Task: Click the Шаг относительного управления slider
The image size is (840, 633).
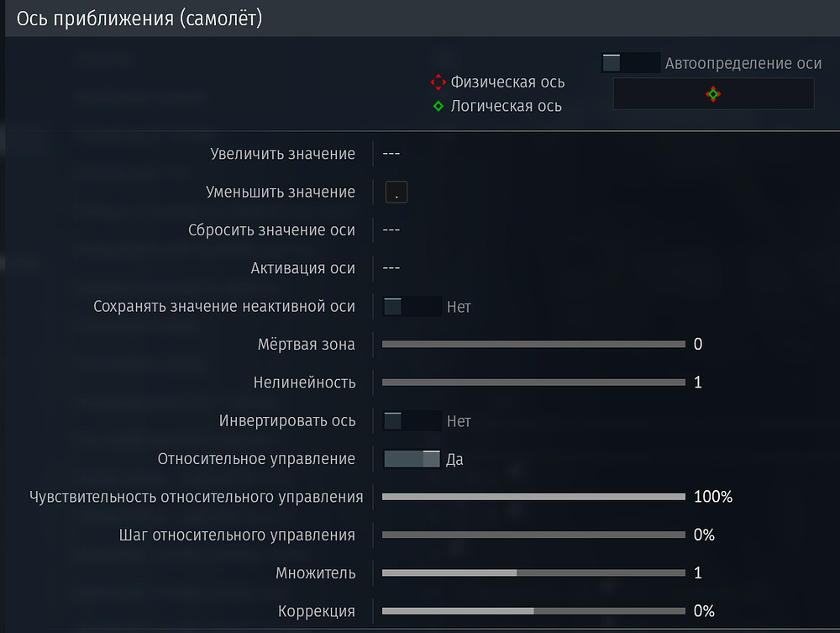Action: (533, 535)
